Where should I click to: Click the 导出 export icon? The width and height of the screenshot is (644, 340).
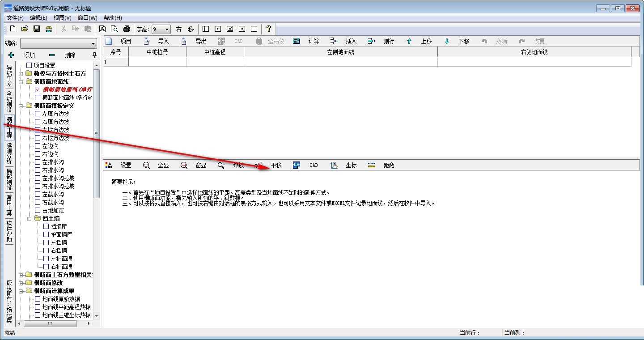[x=184, y=41]
